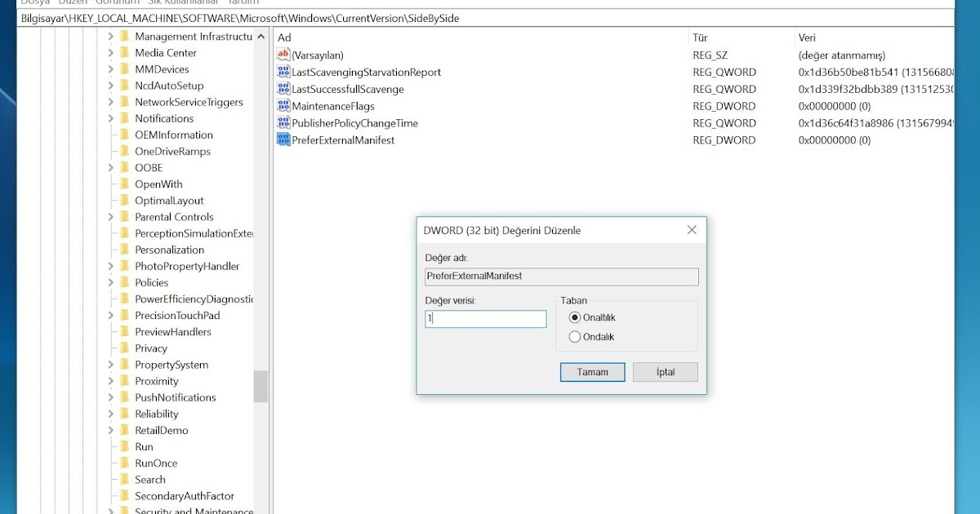
Task: Click the PreviewHandlers folder icon
Action: pos(124,331)
